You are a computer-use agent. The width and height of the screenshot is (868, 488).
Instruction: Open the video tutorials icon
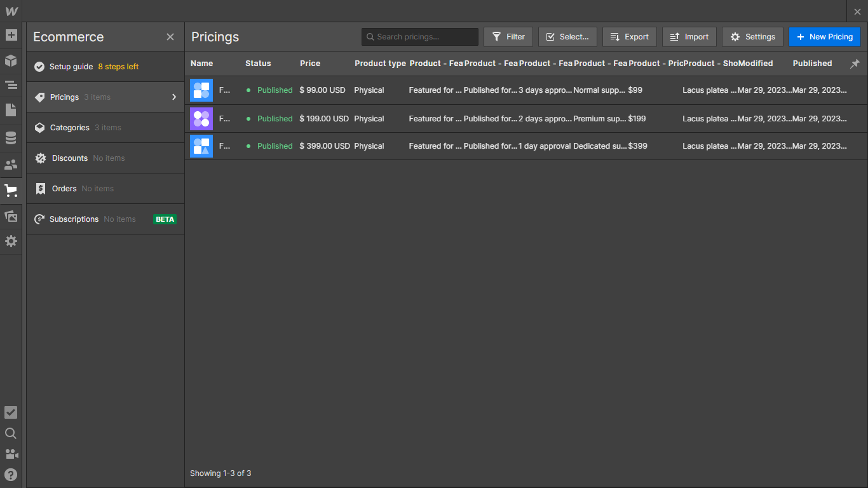click(x=11, y=454)
